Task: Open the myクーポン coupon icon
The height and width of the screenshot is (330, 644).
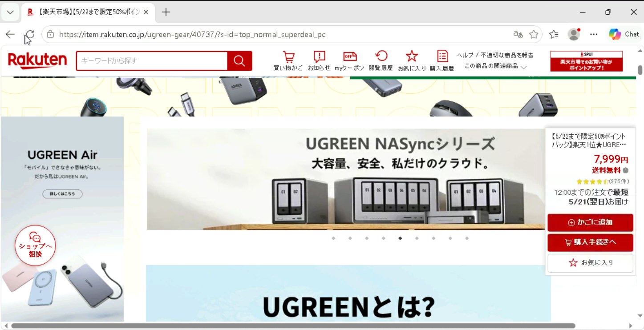Action: [349, 61]
